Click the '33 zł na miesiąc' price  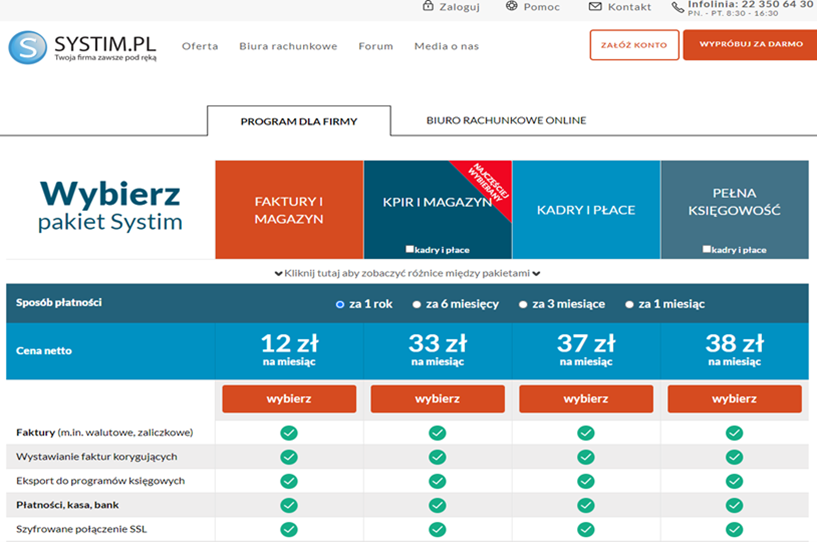point(438,350)
